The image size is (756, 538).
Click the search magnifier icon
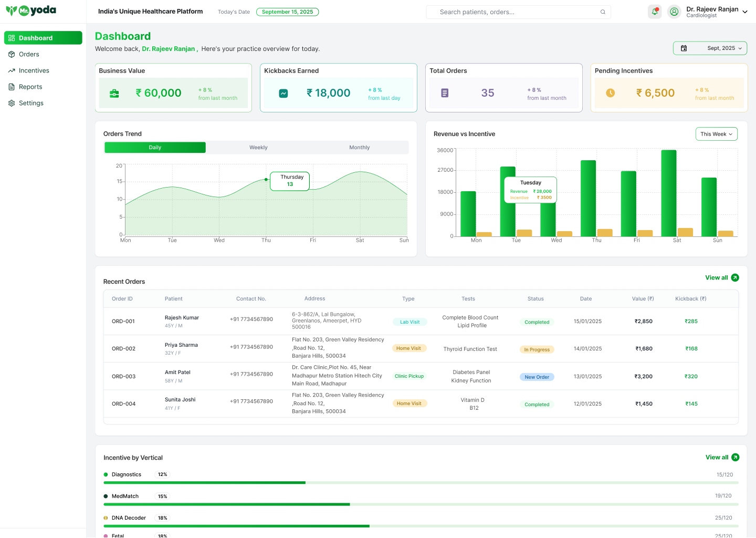(x=603, y=12)
